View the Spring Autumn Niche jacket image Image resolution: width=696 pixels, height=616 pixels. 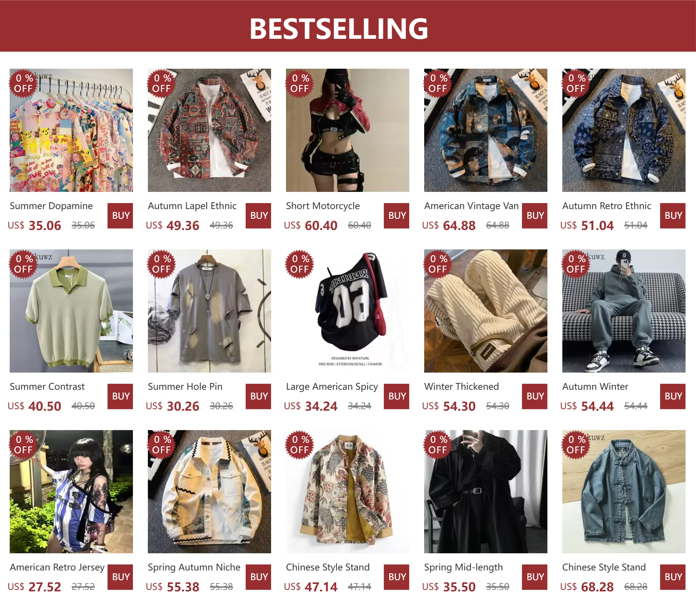tap(209, 492)
